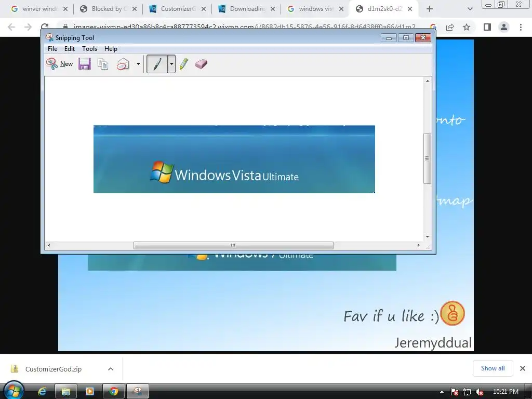The height and width of the screenshot is (399, 532).
Task: Open Chrome three-dot menu
Action: point(521,27)
